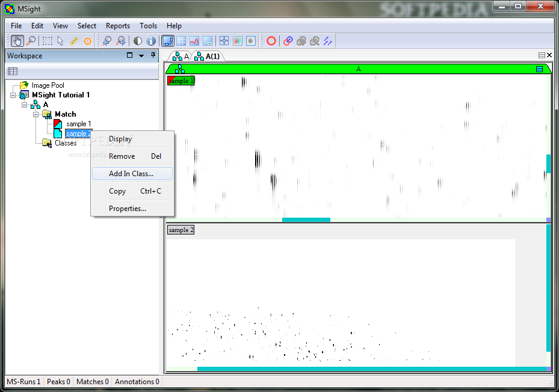Open Properties... from the context menu
Viewport: 559px width, 392px height.
point(132,209)
